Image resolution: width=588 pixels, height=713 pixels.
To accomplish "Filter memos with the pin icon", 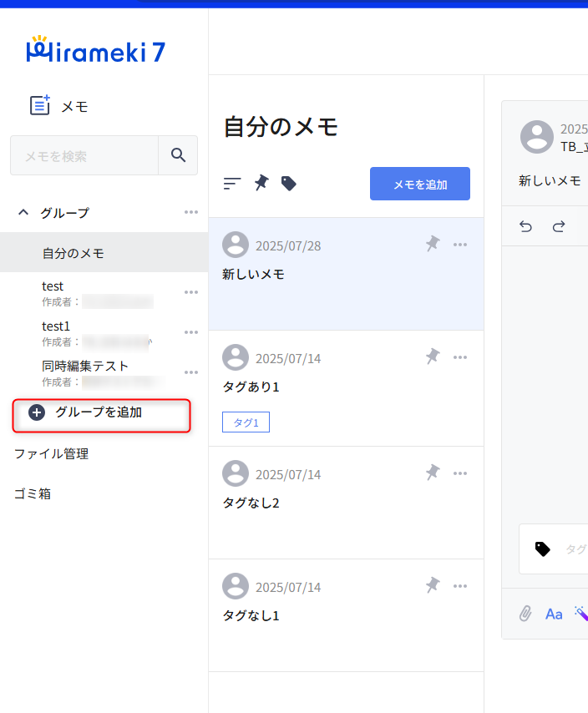I will 261,183.
